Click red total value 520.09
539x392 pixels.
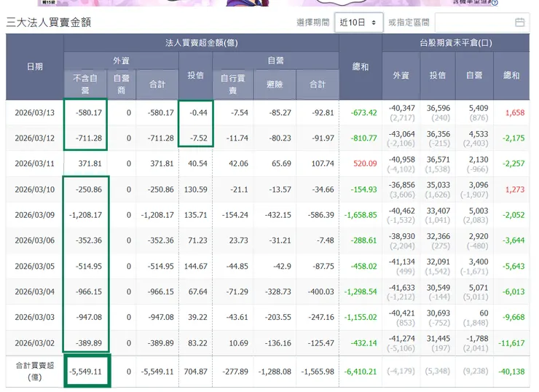[365, 164]
